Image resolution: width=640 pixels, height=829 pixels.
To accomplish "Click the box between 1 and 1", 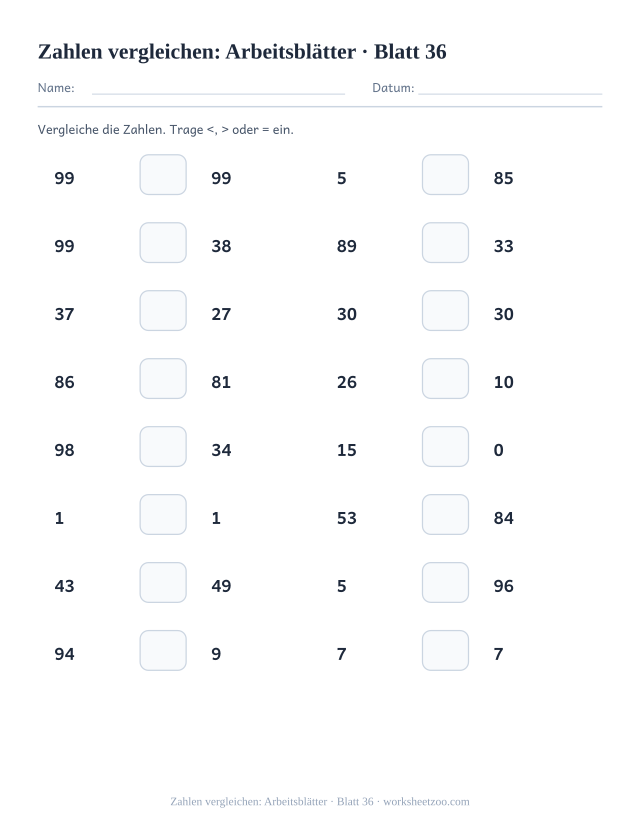I will pyautogui.click(x=163, y=514).
